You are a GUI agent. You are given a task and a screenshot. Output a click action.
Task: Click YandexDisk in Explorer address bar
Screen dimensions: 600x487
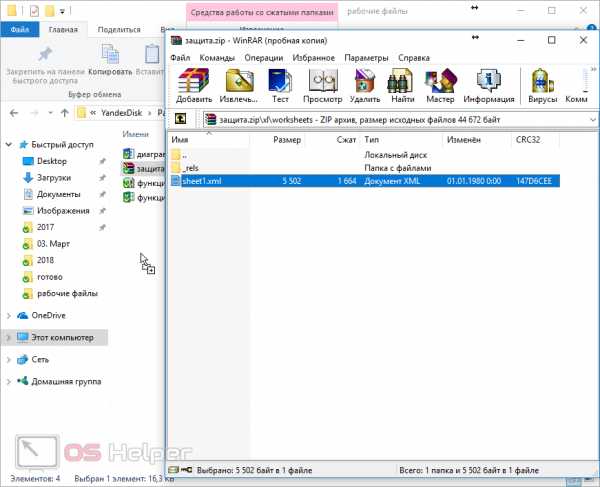click(121, 113)
